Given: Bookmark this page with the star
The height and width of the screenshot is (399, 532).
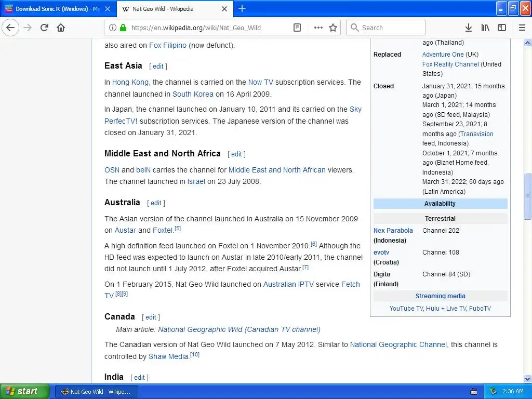Looking at the screenshot, I should click(x=333, y=28).
